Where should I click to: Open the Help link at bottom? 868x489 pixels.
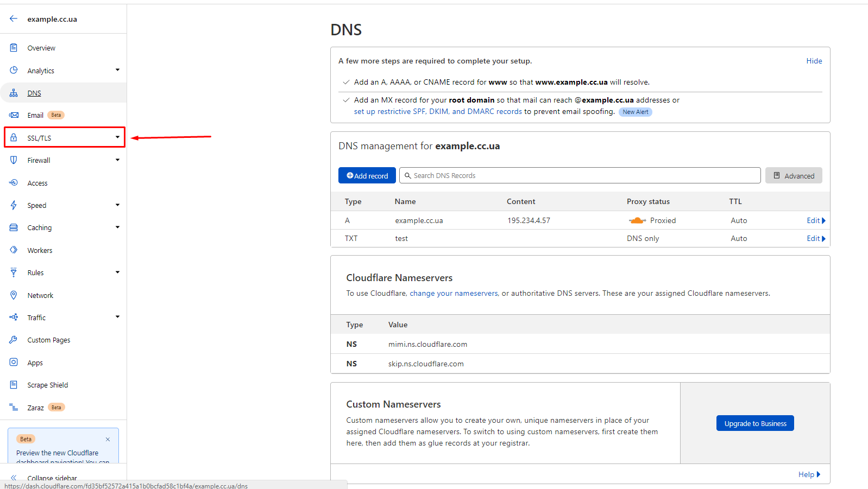click(809, 474)
